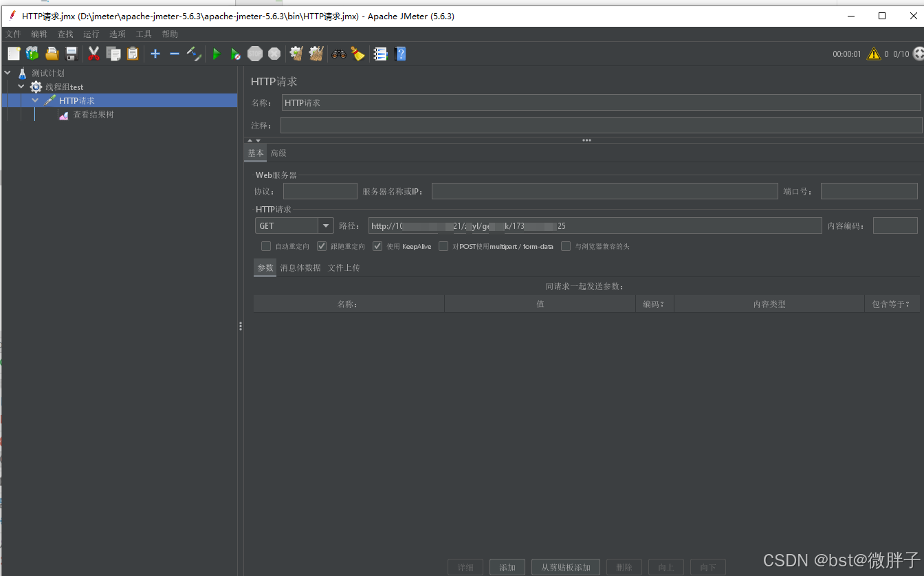The image size is (924, 576).
Task: Click the 向上 button
Action: pos(666,567)
